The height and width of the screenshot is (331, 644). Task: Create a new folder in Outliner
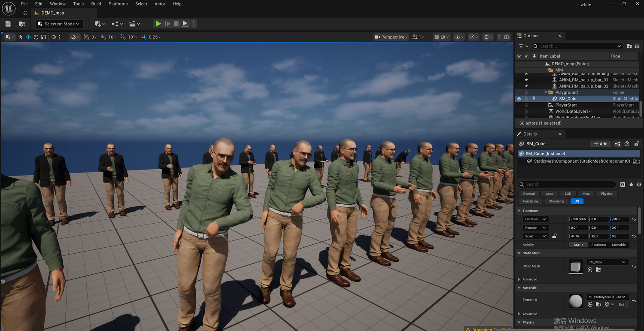click(x=629, y=46)
